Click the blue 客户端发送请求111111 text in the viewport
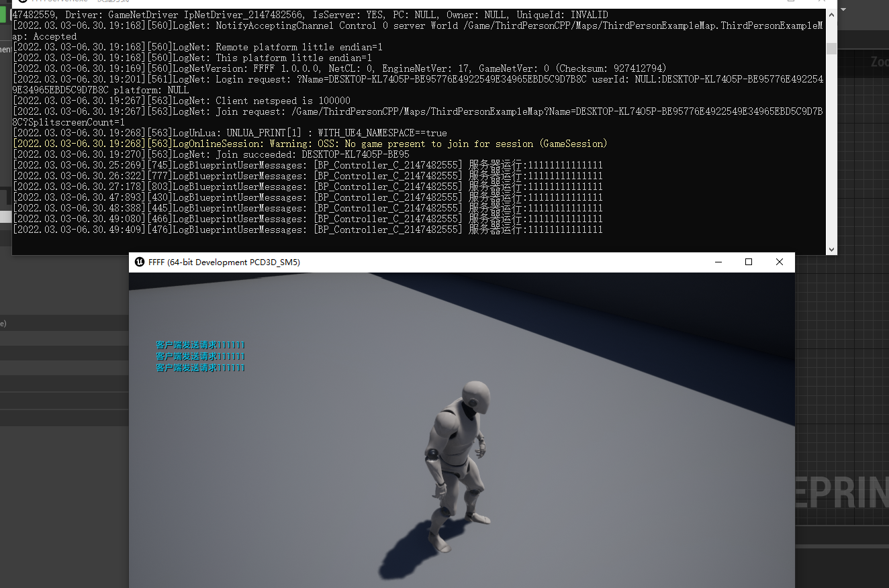Viewport: 889px width, 588px height. tap(200, 356)
